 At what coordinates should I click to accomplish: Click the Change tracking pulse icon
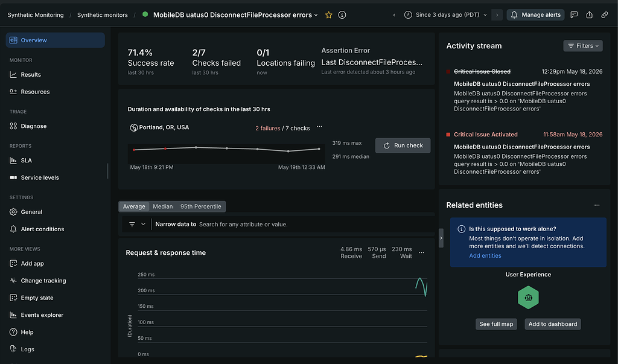[13, 281]
